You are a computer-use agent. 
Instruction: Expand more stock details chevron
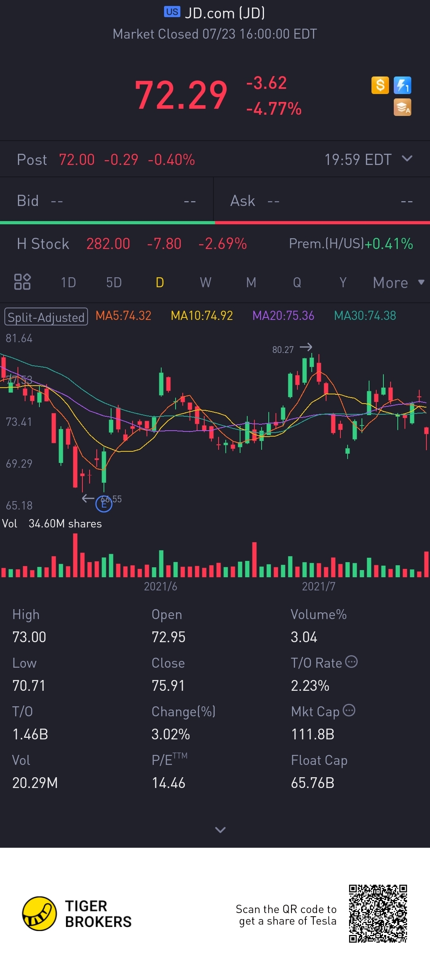220,830
